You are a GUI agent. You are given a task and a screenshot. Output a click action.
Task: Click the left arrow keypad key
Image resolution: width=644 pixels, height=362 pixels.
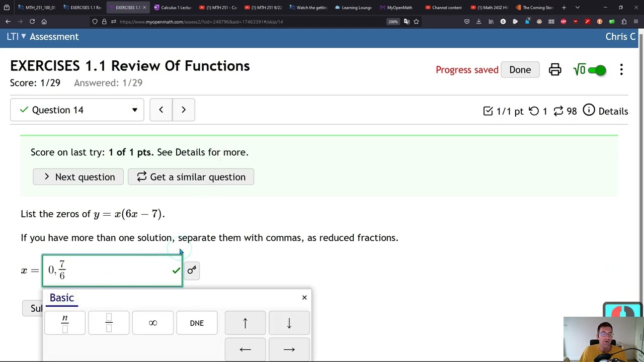(245, 349)
